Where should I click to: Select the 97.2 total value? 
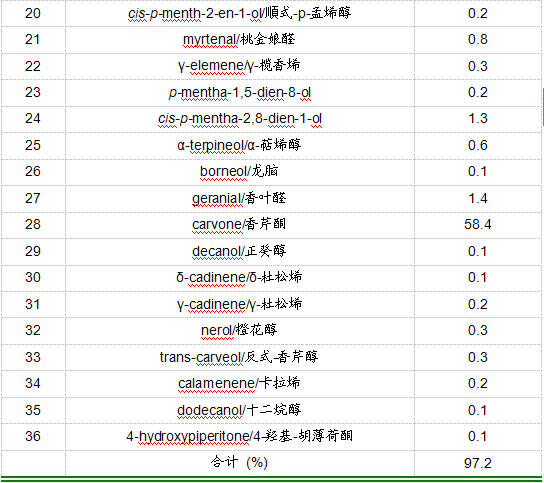477,463
